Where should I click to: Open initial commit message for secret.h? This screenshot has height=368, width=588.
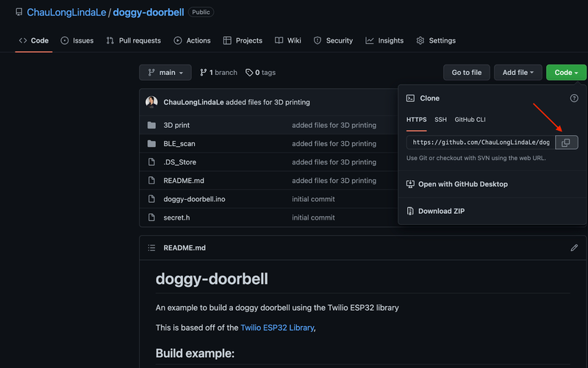click(314, 217)
